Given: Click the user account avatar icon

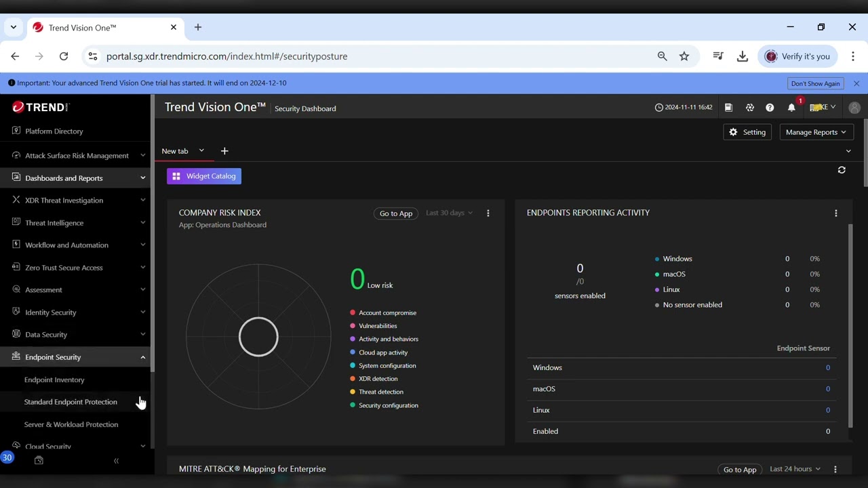Looking at the screenshot, I should tap(854, 108).
